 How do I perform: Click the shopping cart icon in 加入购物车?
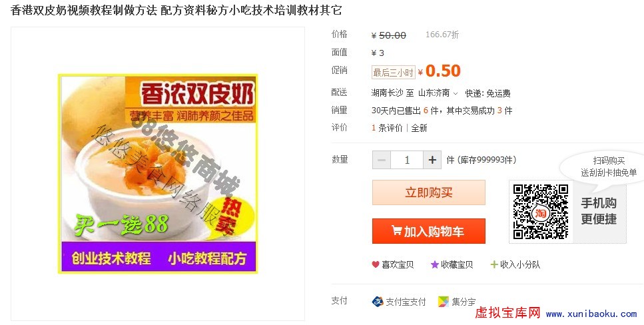(x=396, y=230)
